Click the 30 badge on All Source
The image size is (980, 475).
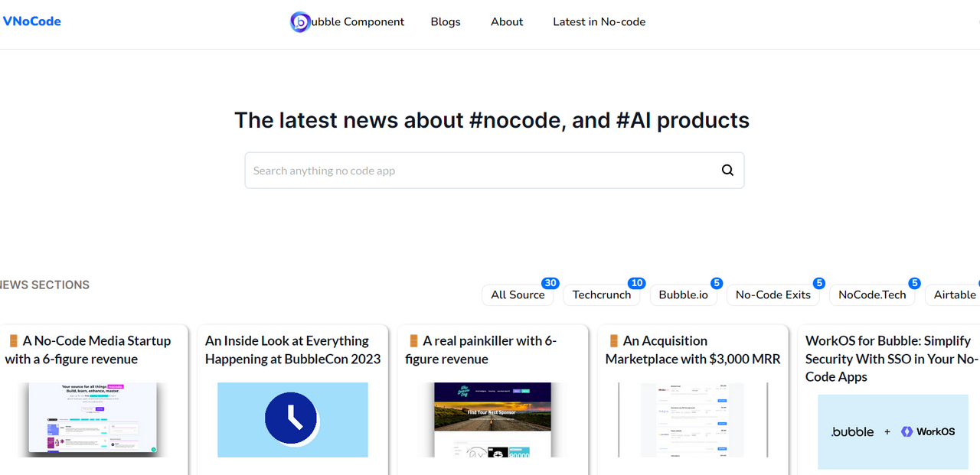point(550,284)
